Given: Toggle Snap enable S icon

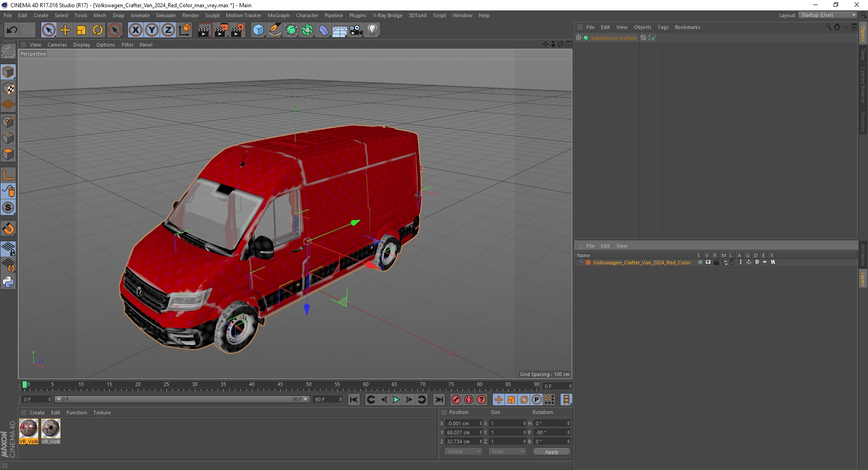Looking at the screenshot, I should [x=8, y=208].
